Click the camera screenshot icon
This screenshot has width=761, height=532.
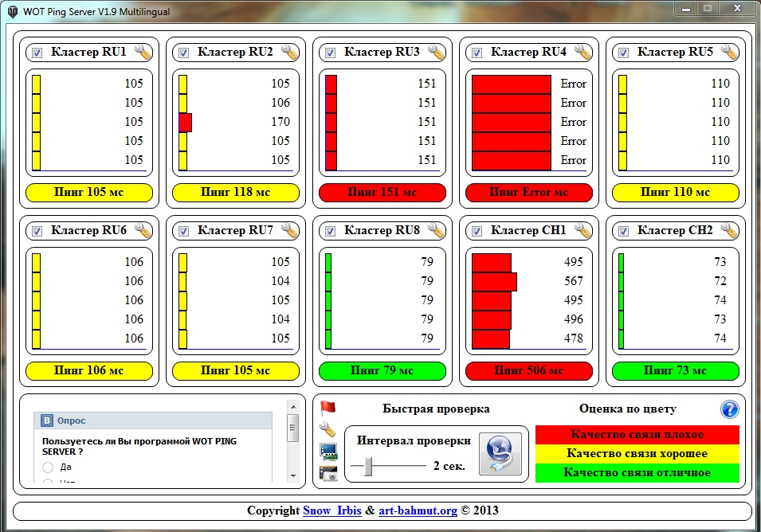pyautogui.click(x=328, y=473)
